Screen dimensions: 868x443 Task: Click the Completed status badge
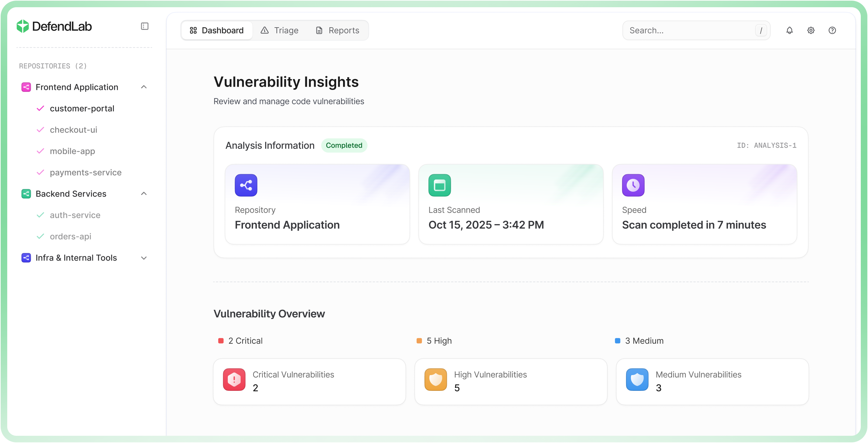point(344,145)
